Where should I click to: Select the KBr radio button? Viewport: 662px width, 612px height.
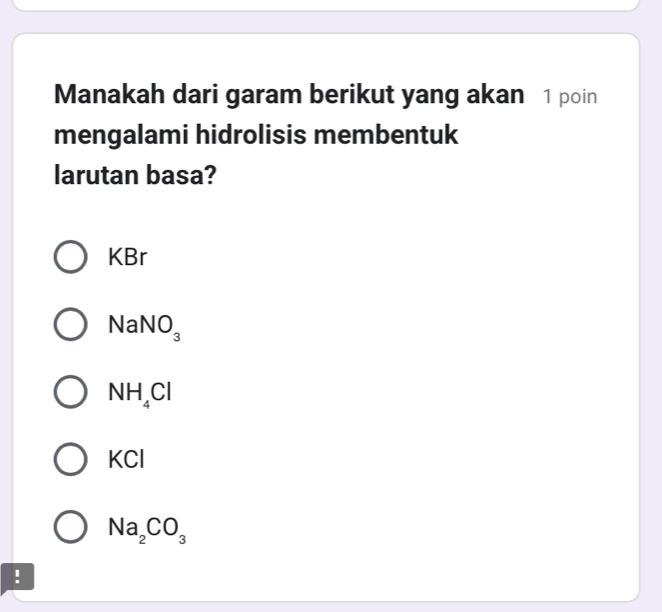[69, 257]
